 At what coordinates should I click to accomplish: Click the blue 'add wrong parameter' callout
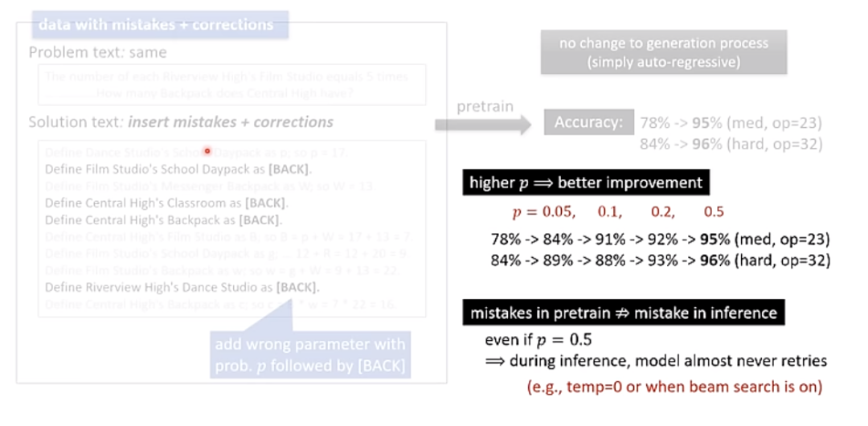309,354
